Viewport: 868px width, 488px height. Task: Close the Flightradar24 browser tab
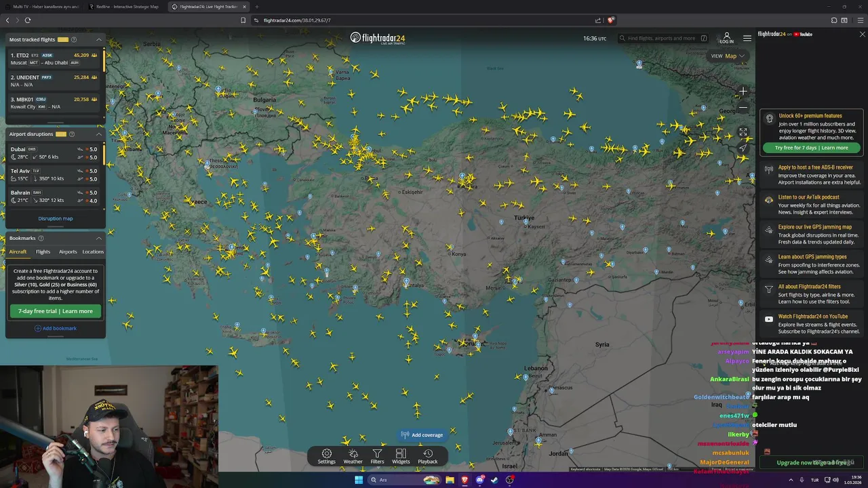pyautogui.click(x=244, y=6)
